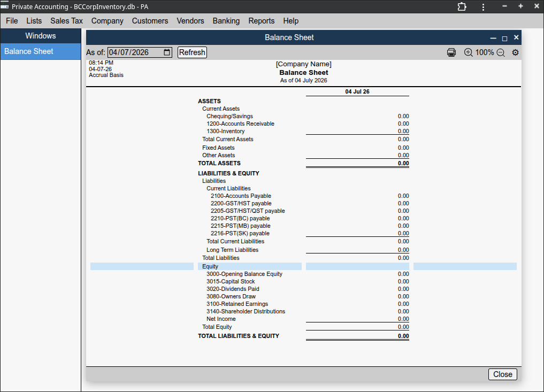Image resolution: width=544 pixels, height=392 pixels.
Task: Zoom out of the report
Action: tap(500, 52)
